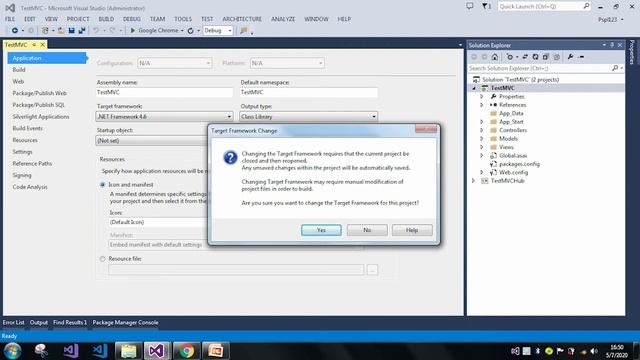Select Web.config in Solution Explorer
The width and height of the screenshot is (640, 360).
tap(513, 173)
